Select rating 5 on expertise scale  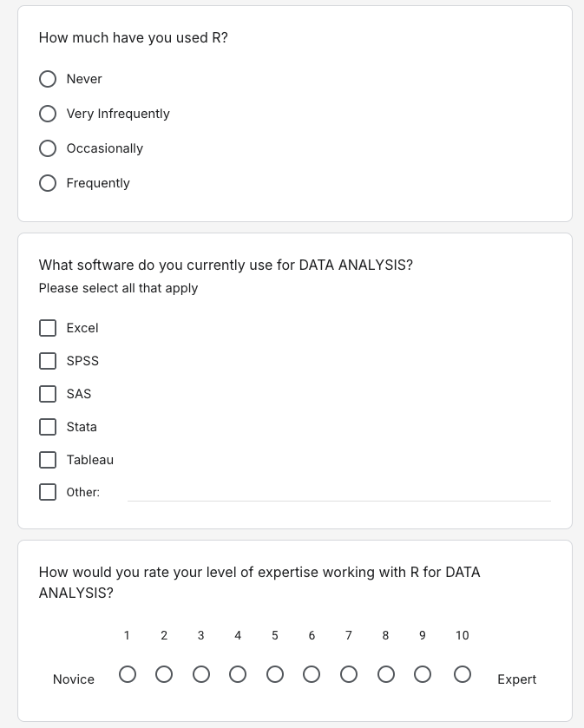(x=275, y=674)
